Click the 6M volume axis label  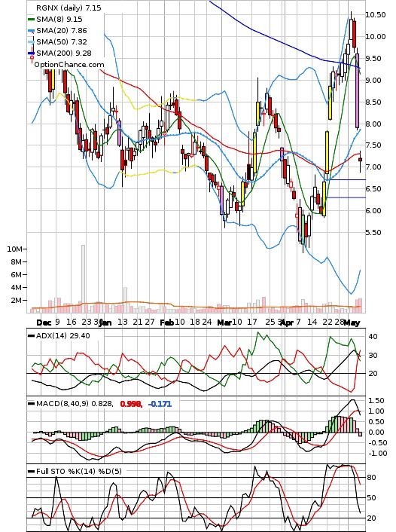point(17,274)
